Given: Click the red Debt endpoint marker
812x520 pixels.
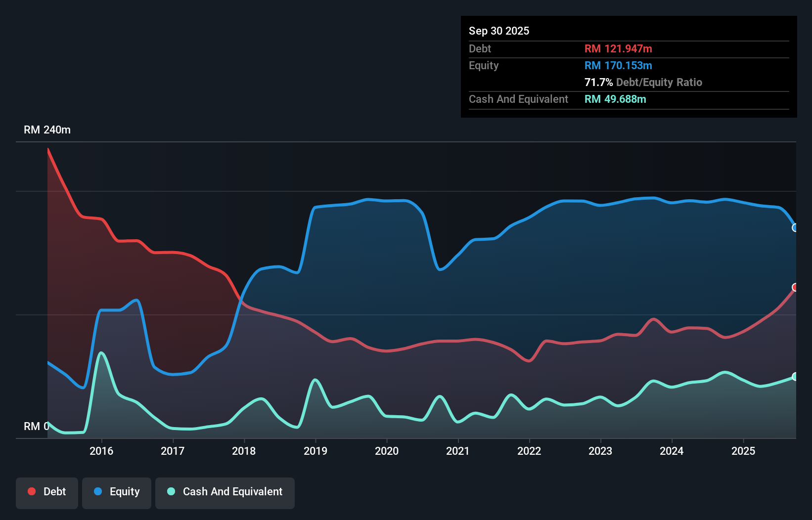Looking at the screenshot, I should point(795,287).
